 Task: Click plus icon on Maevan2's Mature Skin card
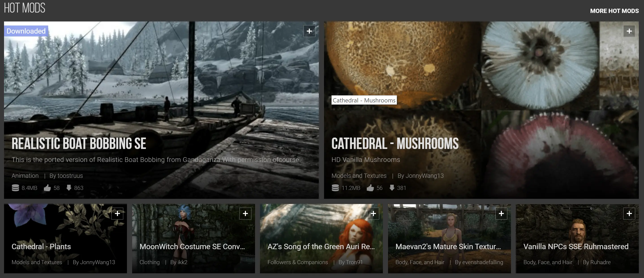pyautogui.click(x=501, y=214)
